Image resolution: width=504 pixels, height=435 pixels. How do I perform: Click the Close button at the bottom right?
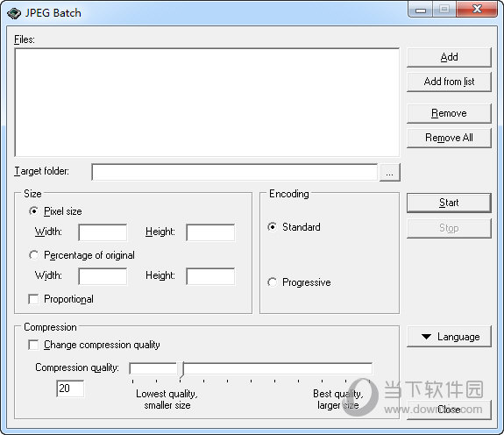click(449, 410)
